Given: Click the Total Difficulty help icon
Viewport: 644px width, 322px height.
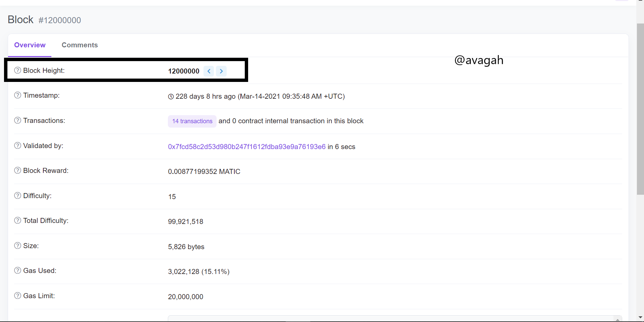Looking at the screenshot, I should click(17, 220).
